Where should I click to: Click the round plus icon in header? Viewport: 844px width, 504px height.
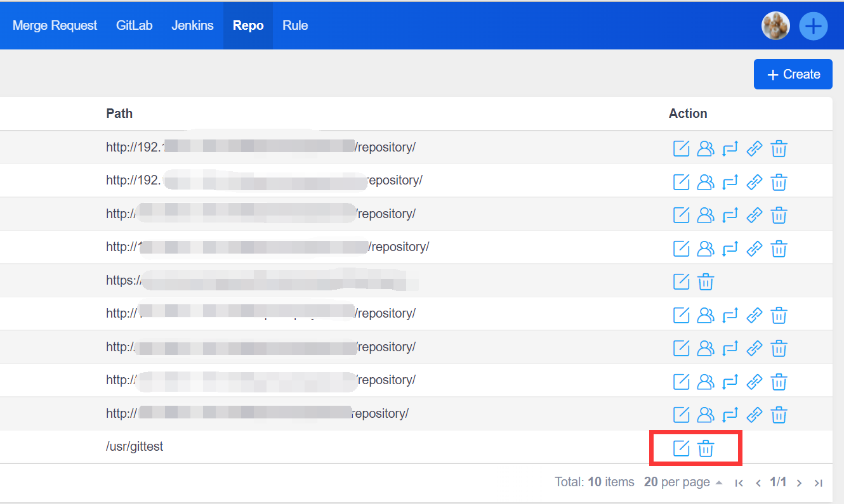coord(813,26)
